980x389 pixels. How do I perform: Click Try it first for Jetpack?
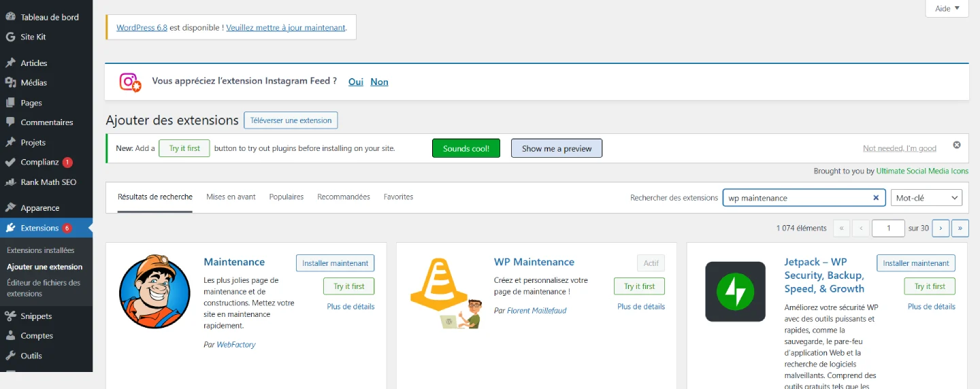(x=930, y=286)
